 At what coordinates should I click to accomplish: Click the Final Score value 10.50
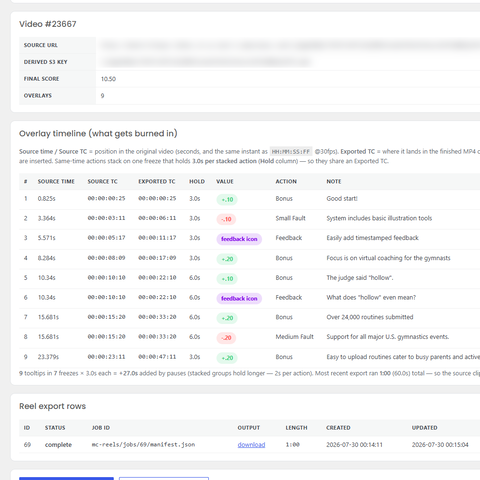[x=108, y=79]
